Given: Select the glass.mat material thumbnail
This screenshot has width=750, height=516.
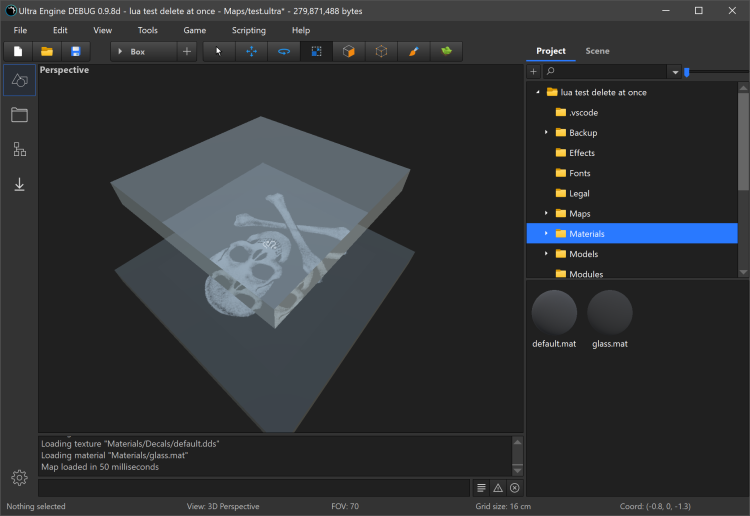Looking at the screenshot, I should (609, 312).
